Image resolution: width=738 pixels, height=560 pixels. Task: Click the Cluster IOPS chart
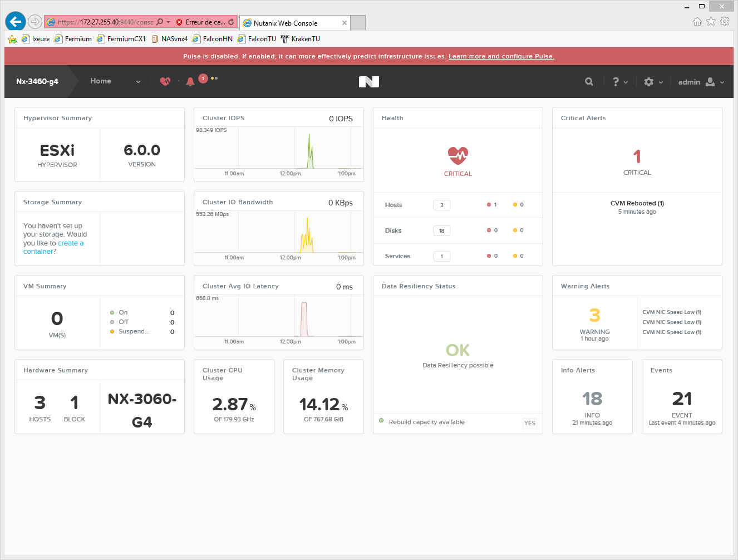278,150
